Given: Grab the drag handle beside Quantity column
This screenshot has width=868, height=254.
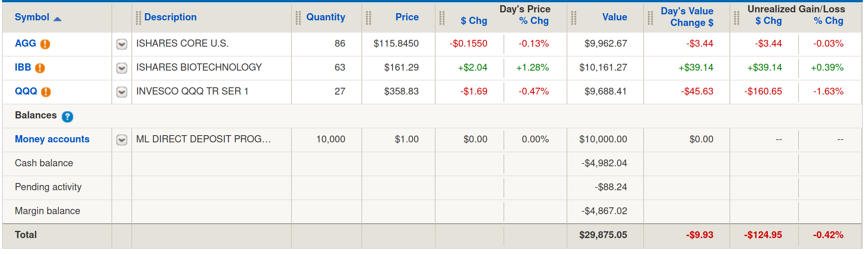Looking at the screenshot, I should point(298,18).
